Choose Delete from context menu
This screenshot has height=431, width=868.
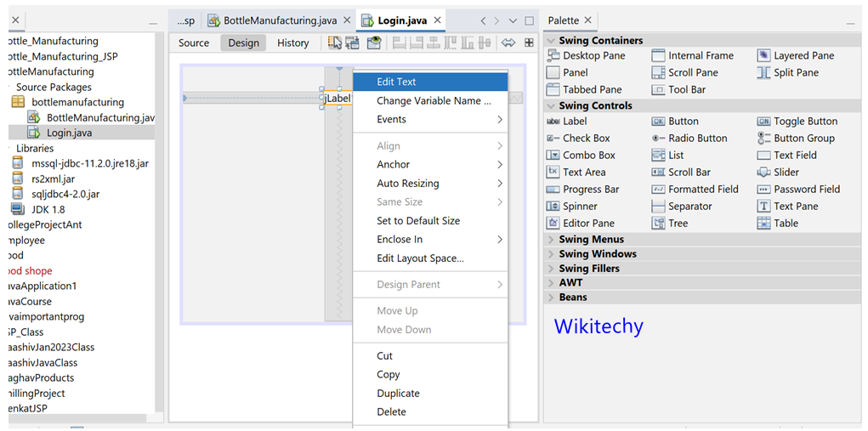click(x=431, y=412)
